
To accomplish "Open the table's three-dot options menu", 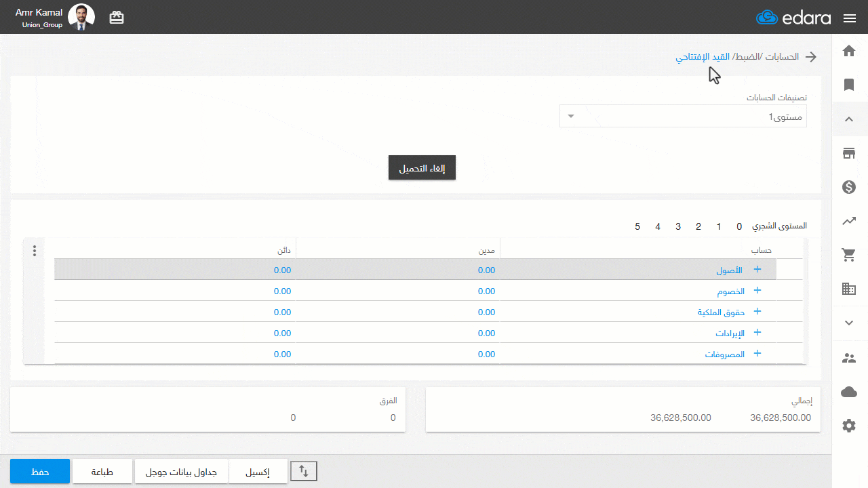I will (35, 251).
